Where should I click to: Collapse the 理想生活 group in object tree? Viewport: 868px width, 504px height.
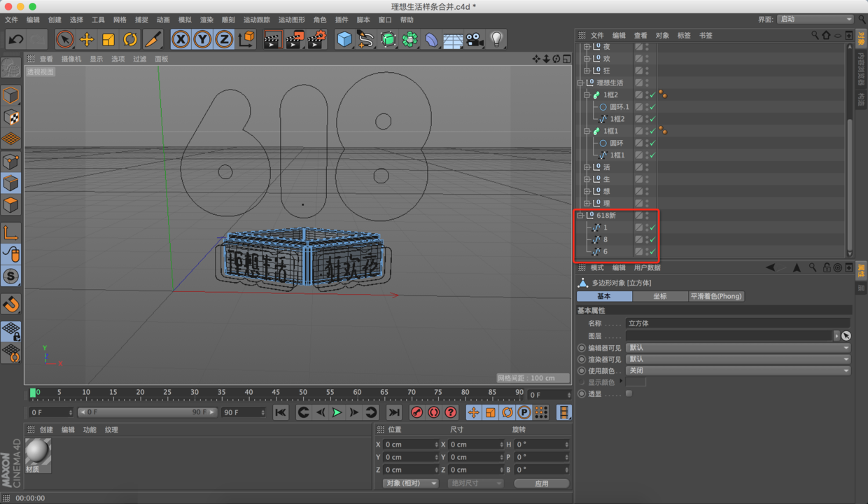(x=580, y=83)
